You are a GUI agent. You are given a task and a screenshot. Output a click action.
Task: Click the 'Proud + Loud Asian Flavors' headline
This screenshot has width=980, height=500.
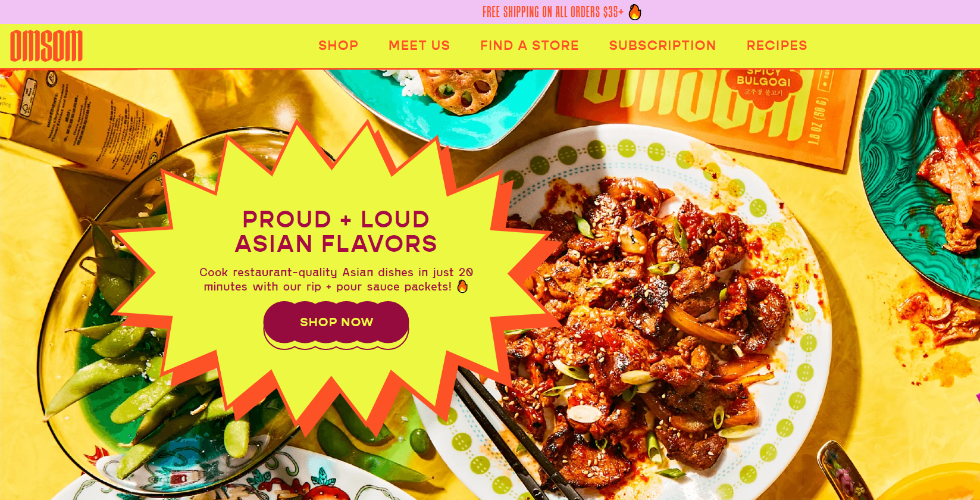(x=336, y=232)
